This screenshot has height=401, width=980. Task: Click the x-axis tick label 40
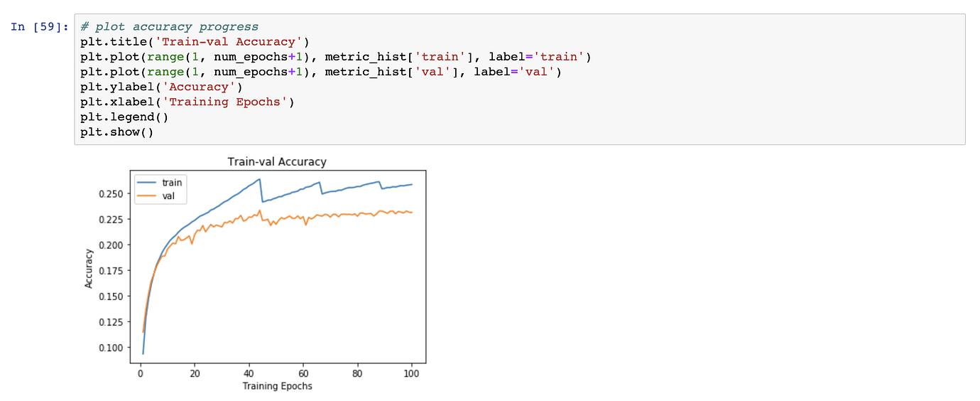coord(249,373)
